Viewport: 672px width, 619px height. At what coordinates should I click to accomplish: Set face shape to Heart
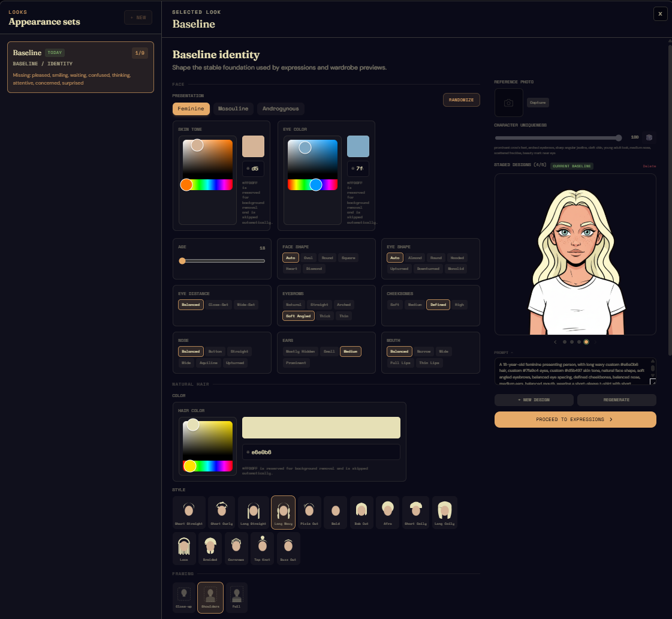tap(291, 269)
